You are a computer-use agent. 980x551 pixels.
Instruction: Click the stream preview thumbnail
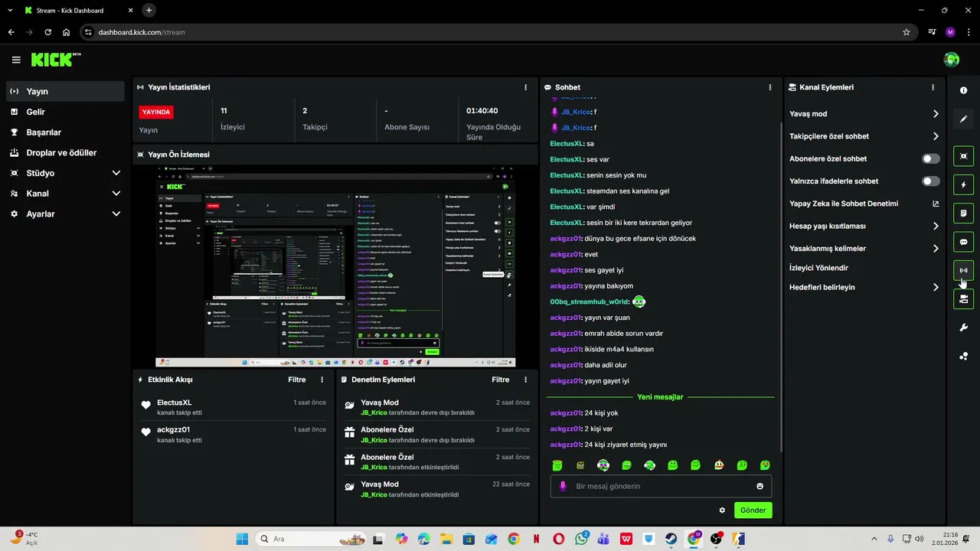335,266
